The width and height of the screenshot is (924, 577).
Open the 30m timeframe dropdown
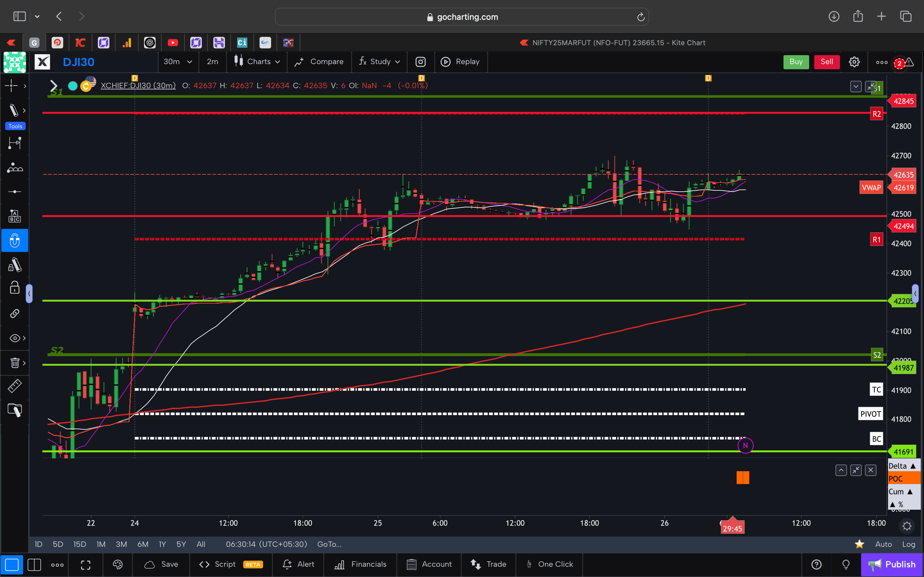click(178, 62)
